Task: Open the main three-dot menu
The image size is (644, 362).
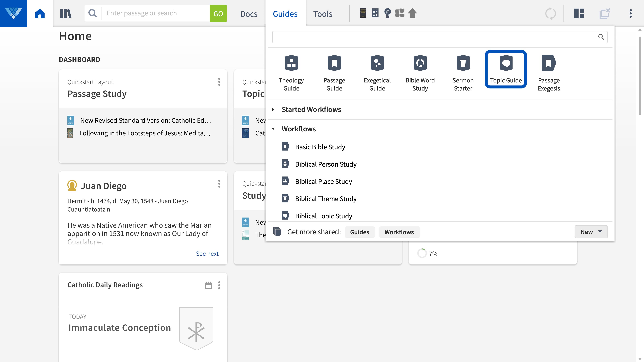Action: (631, 13)
